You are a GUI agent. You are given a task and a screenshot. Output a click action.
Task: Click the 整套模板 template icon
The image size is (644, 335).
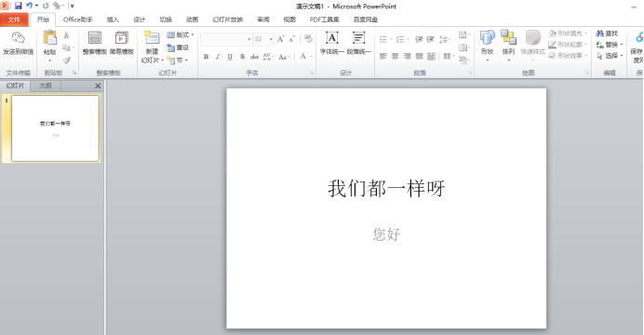[x=95, y=38]
